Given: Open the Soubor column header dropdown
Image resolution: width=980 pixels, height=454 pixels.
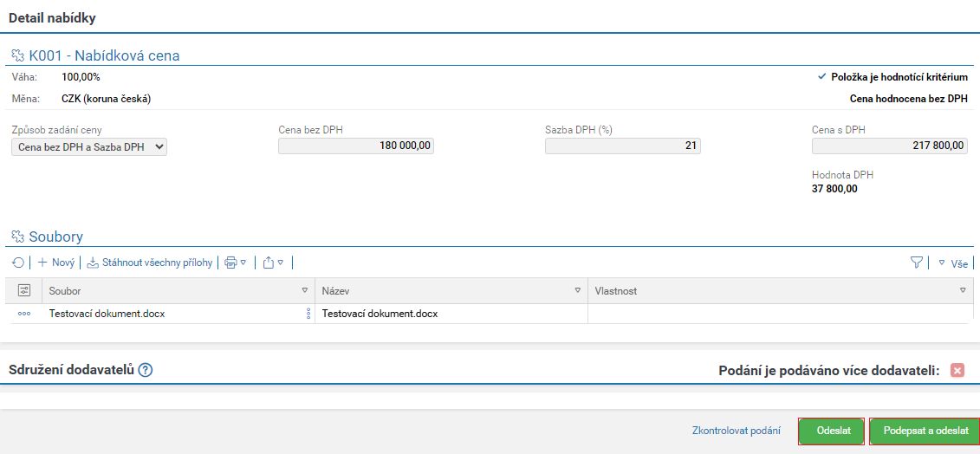Looking at the screenshot, I should pyautogui.click(x=305, y=291).
